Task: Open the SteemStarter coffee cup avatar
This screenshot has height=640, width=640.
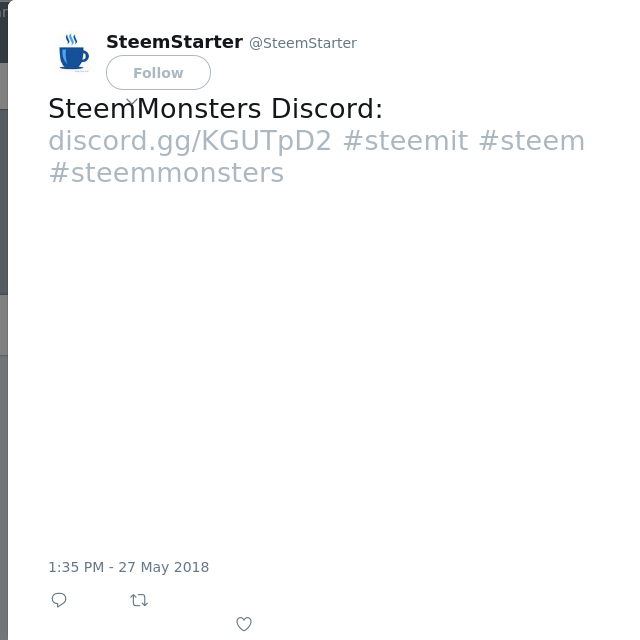Action: [74, 53]
